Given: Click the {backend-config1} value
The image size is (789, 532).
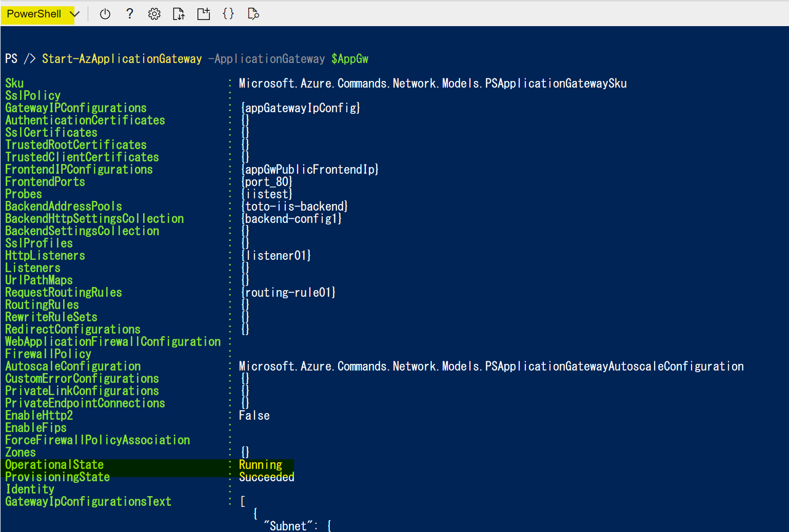Looking at the screenshot, I should 291,219.
